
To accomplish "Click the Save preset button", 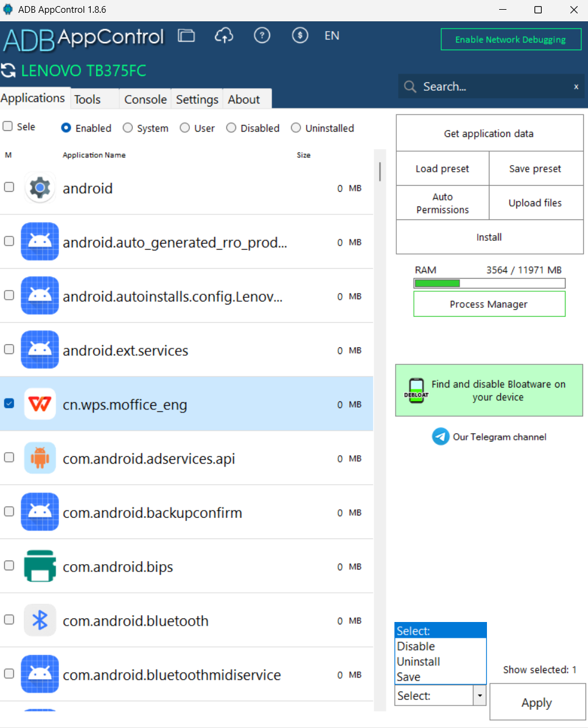I will (x=536, y=169).
